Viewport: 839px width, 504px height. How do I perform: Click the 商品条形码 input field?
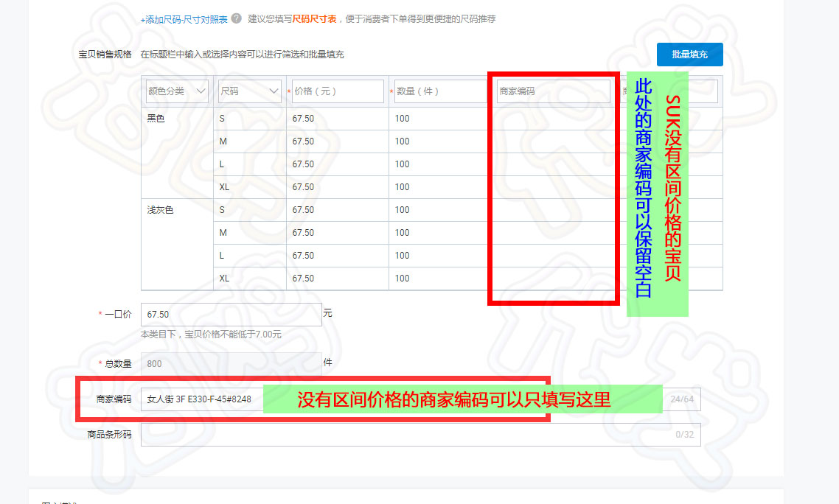pyautogui.click(x=405, y=435)
